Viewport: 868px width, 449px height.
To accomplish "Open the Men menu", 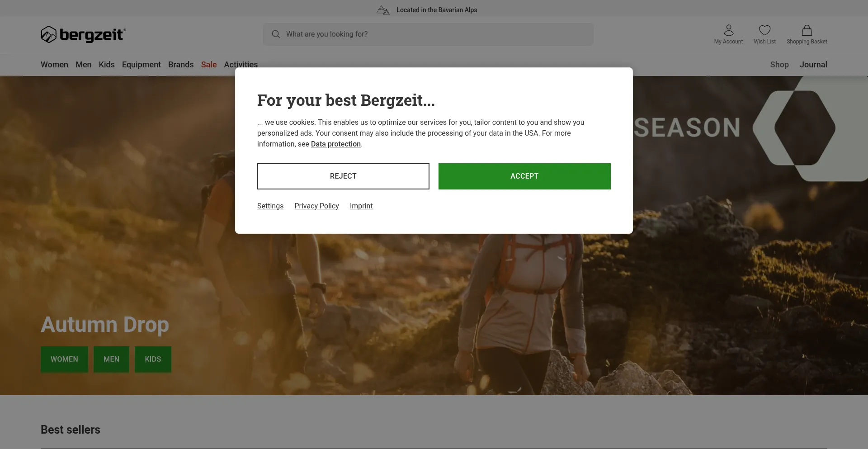I will [x=84, y=65].
